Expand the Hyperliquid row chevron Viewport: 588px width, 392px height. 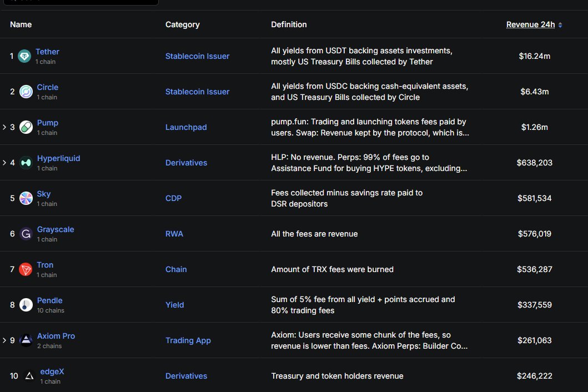click(4, 163)
